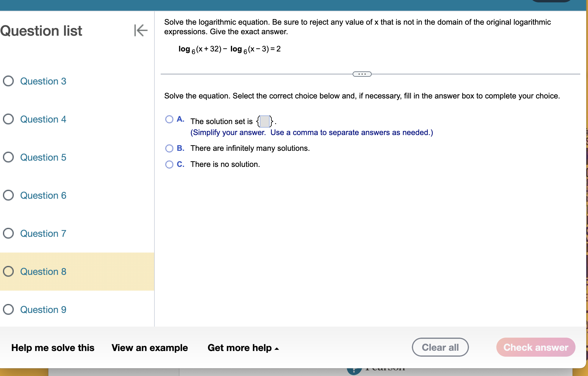588x376 pixels.
Task: Select choice C no solution radio
Action: 169,164
